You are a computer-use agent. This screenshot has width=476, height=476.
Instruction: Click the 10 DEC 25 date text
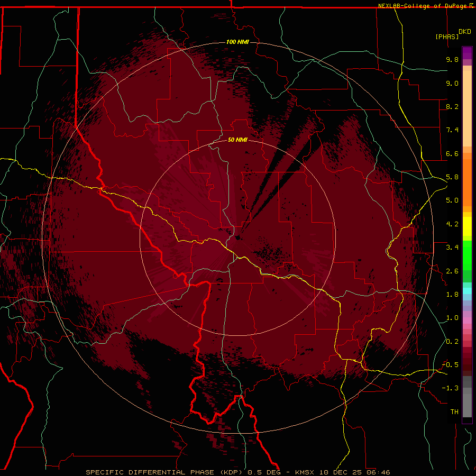(x=340, y=472)
